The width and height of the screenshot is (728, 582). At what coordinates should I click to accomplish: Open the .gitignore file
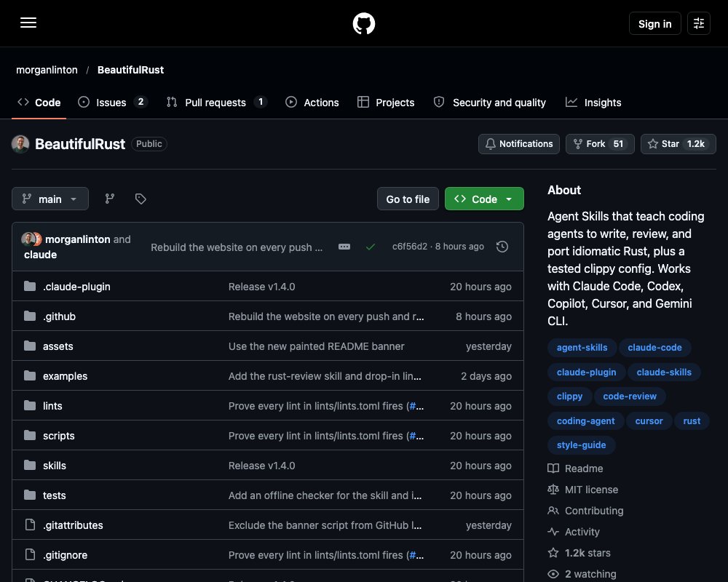pyautogui.click(x=65, y=554)
